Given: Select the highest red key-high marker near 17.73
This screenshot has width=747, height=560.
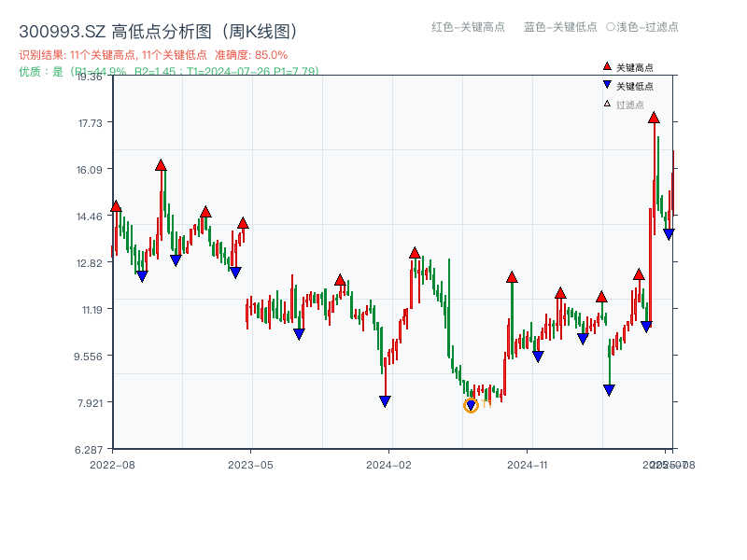Looking at the screenshot, I should 654,118.
